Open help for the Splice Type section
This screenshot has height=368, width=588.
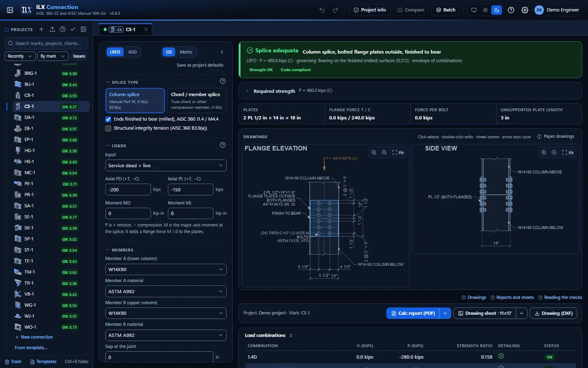click(223, 81)
